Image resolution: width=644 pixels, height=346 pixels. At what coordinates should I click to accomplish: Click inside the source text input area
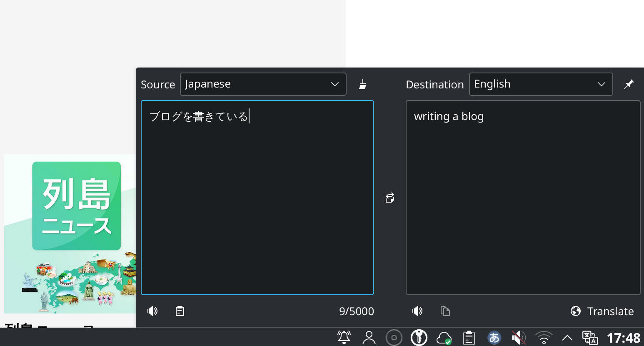coord(257,197)
